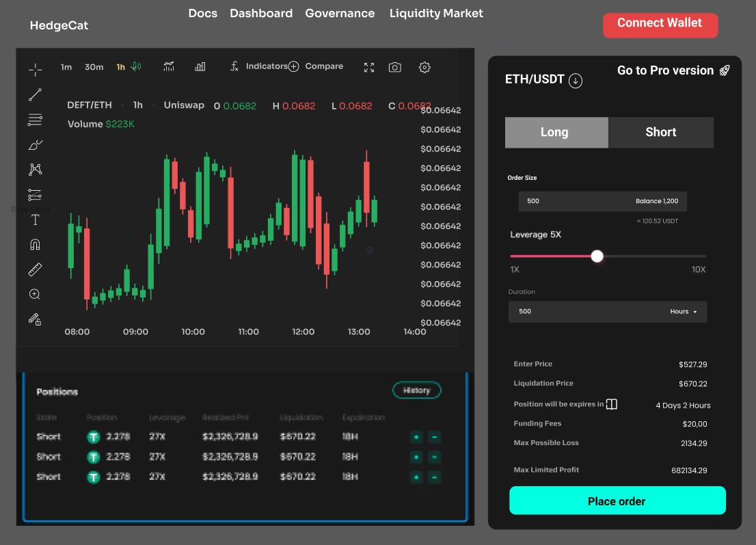
Task: Switch to the 30m timeframe
Action: tap(94, 67)
